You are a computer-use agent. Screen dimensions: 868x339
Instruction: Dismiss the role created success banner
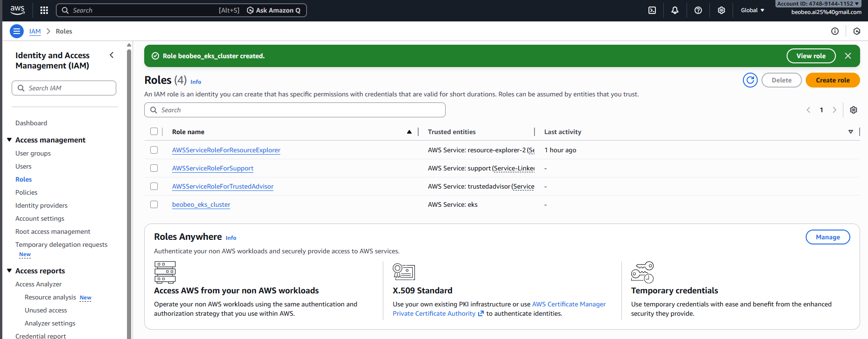(848, 56)
